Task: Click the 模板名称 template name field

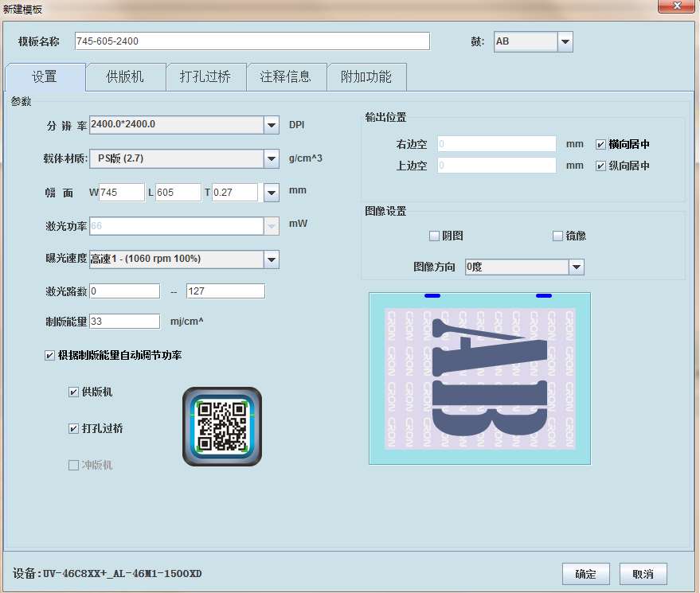Action: [251, 41]
